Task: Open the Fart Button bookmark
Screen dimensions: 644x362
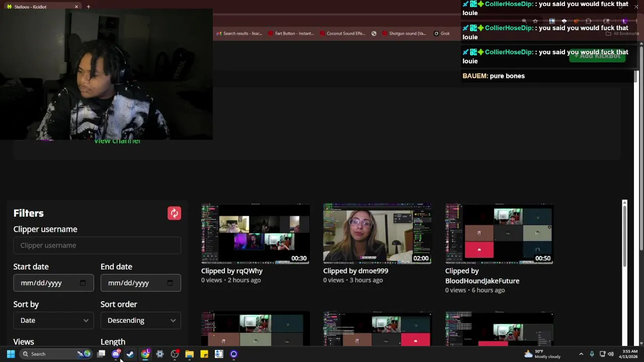Action: click(x=291, y=33)
